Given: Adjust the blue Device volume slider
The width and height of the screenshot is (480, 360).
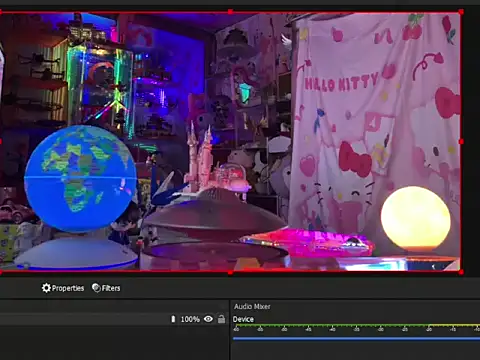Looking at the screenshot, I should (x=356, y=339).
